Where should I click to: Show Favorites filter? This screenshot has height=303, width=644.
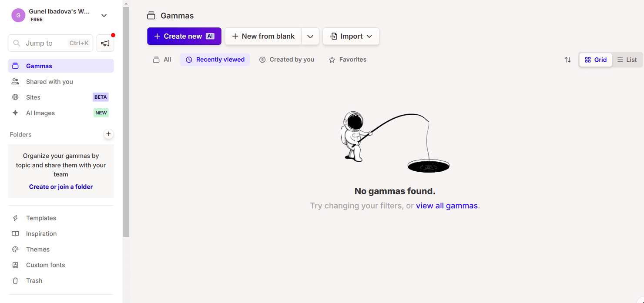(347, 60)
